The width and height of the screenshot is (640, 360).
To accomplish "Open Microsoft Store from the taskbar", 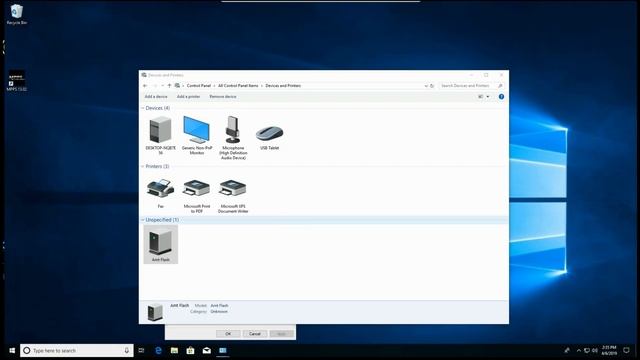I will pos(190,351).
